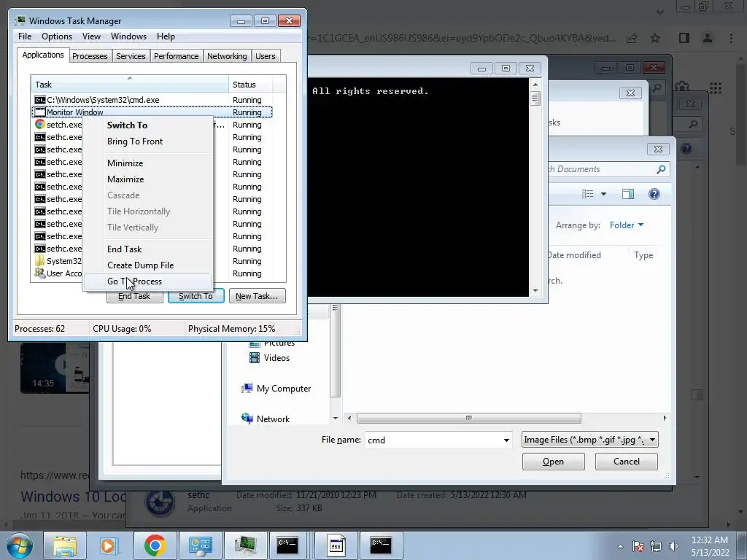The image size is (747, 560).
Task: Sort tasks by the Status column header
Action: tap(251, 85)
